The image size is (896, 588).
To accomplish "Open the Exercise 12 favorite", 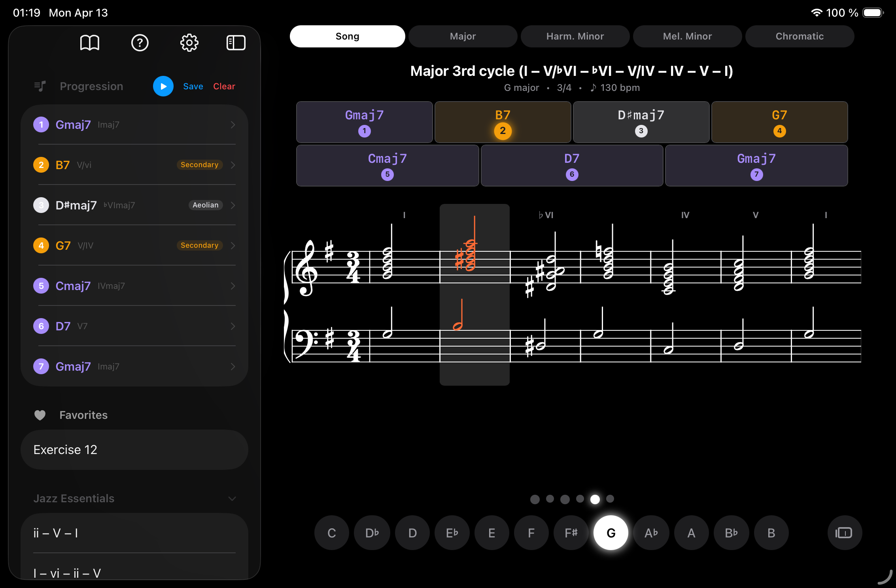I will [x=134, y=450].
